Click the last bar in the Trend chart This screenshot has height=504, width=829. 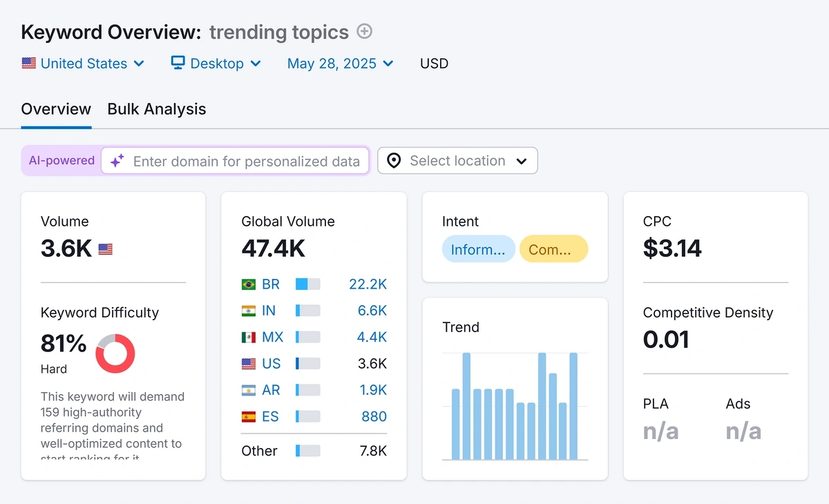573,406
